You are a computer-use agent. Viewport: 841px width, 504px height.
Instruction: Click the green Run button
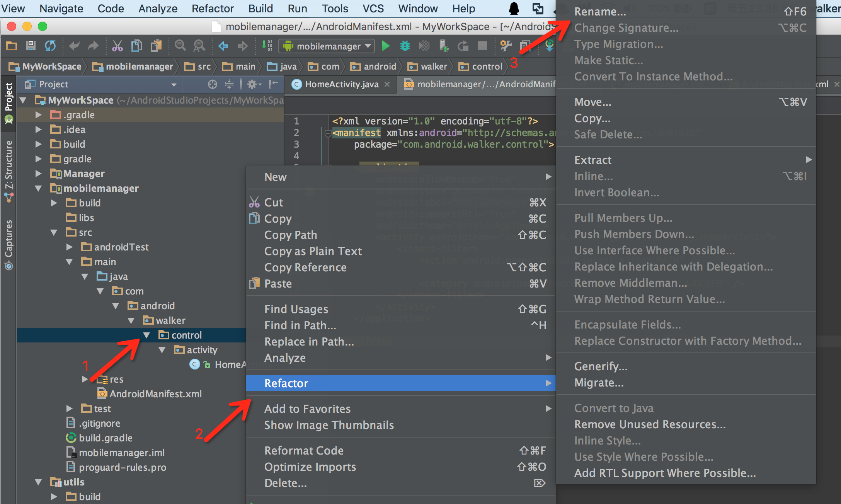[x=386, y=46]
